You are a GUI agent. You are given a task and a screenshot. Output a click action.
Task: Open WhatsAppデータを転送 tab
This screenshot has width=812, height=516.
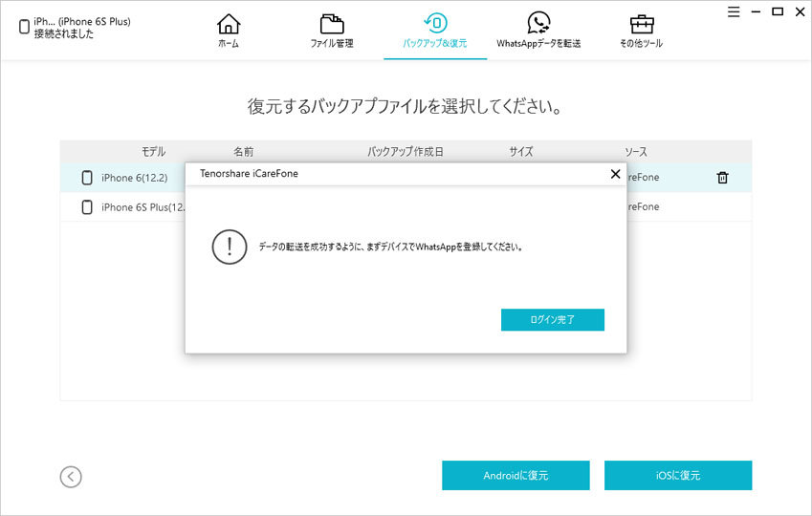click(x=538, y=31)
